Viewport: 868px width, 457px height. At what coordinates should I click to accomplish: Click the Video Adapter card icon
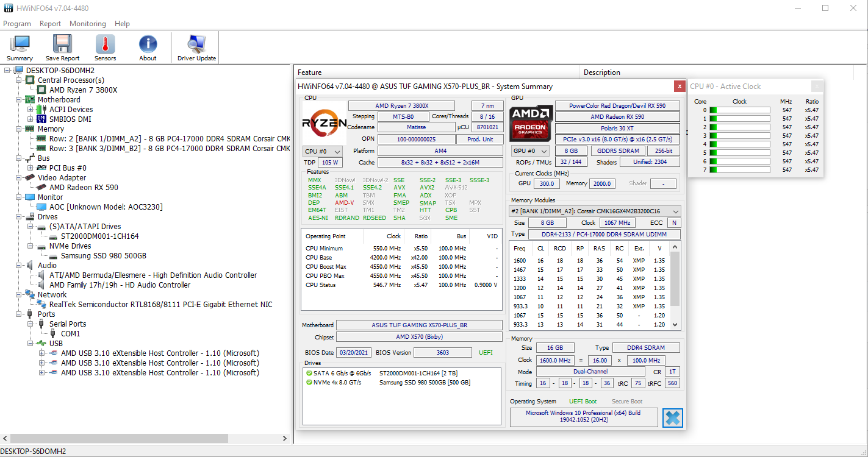(x=29, y=177)
